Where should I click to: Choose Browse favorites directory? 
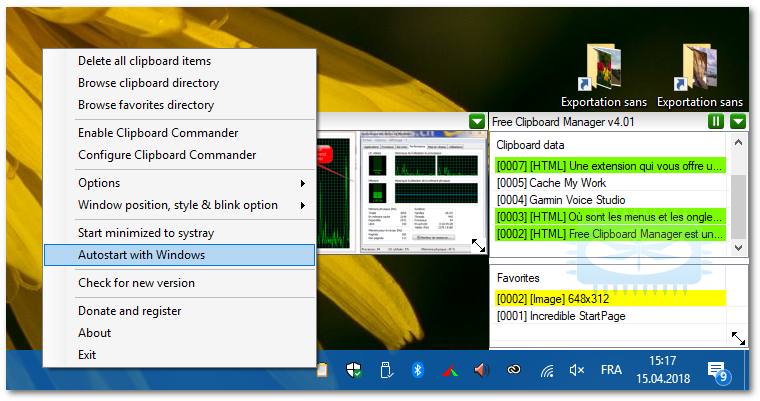pyautogui.click(x=180, y=105)
